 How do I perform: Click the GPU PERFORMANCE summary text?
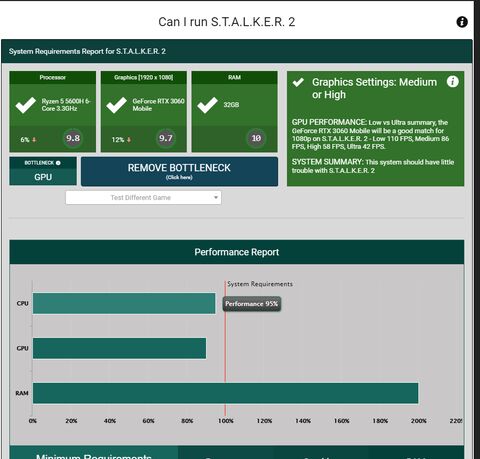[x=370, y=134]
